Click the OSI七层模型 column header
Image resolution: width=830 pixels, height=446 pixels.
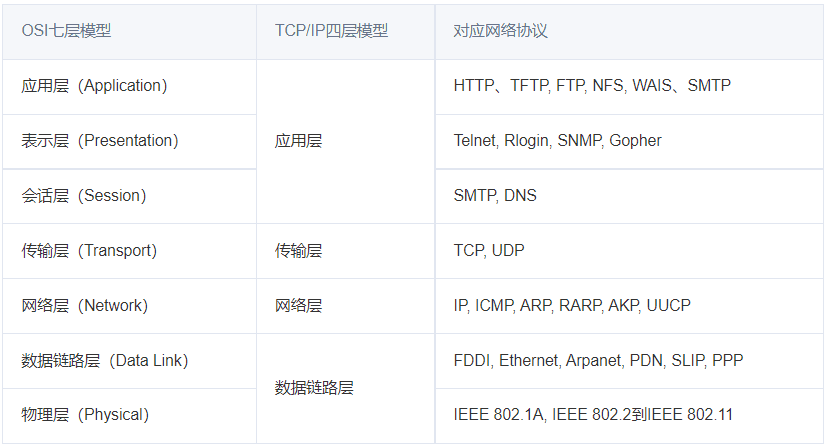[x=66, y=31]
